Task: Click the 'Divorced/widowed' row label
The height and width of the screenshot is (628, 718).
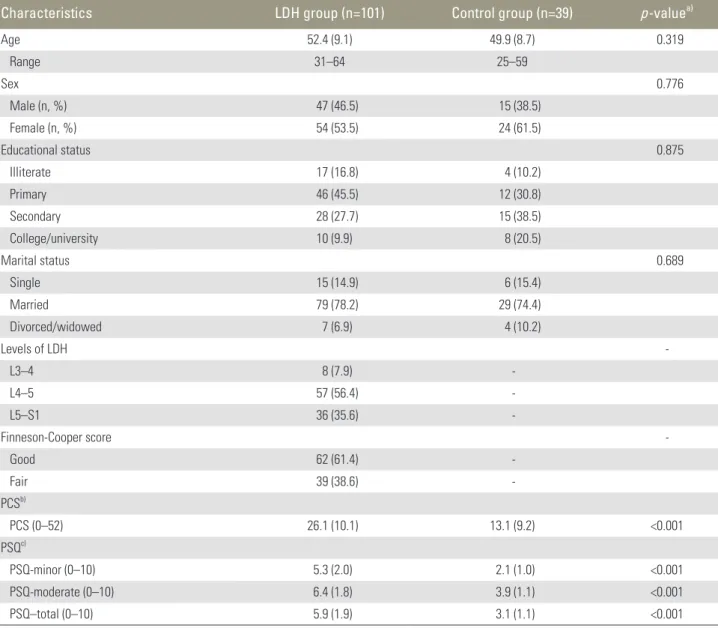Action: coord(55,327)
